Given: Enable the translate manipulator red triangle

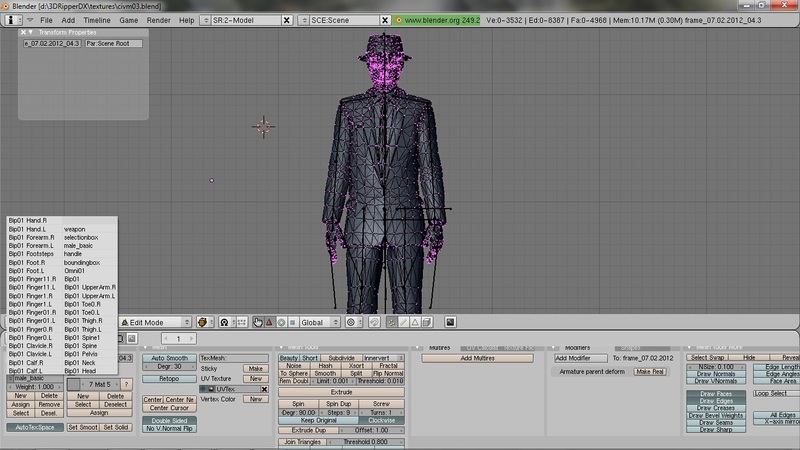Looking at the screenshot, I should (269, 322).
